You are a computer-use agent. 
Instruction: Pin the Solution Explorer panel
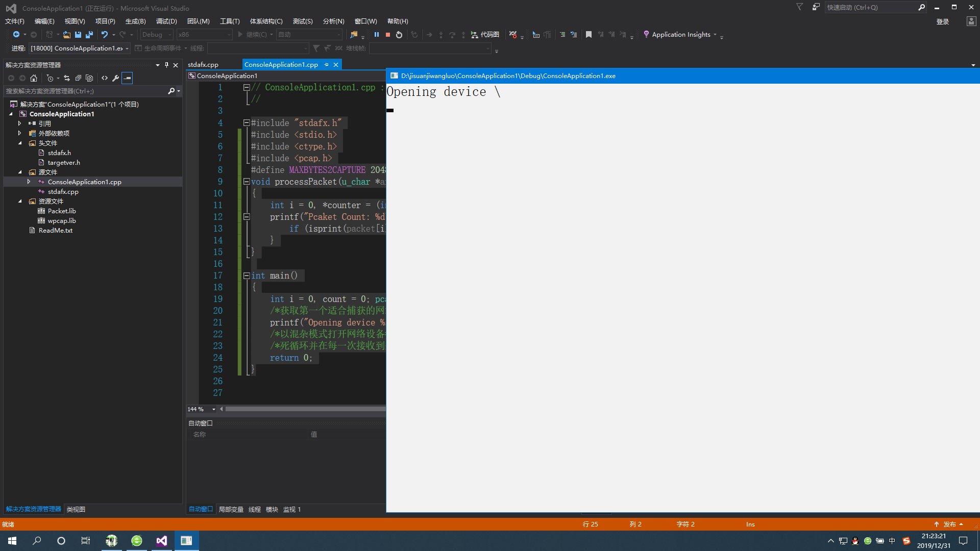click(x=166, y=65)
